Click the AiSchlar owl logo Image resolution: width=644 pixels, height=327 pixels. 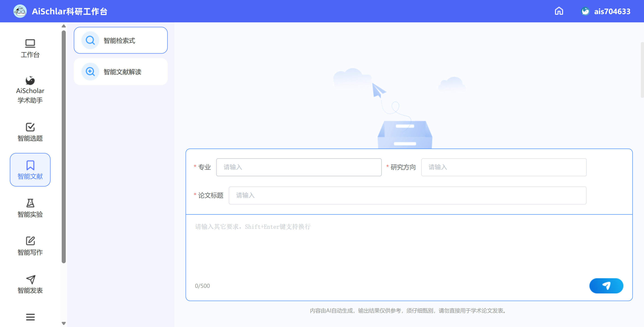pos(20,11)
